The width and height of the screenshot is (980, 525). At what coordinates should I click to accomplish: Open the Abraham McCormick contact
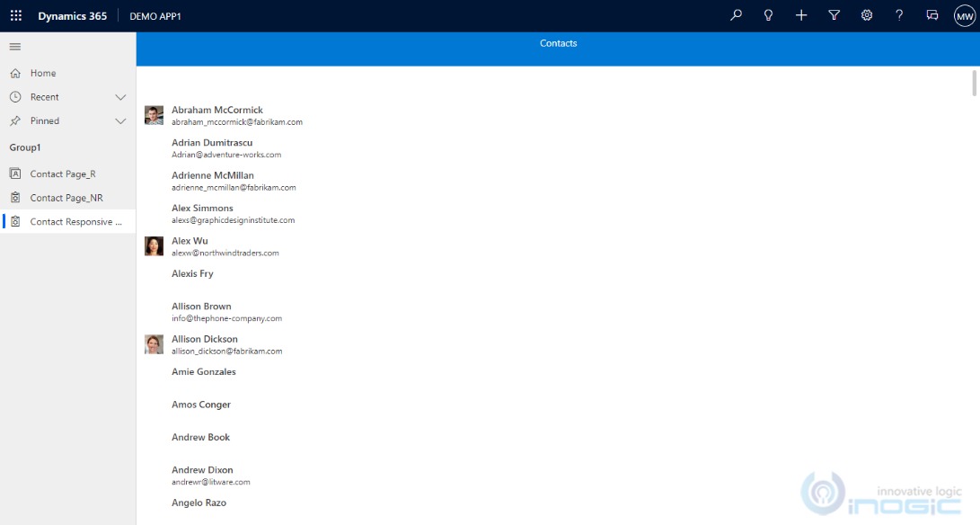pyautogui.click(x=217, y=111)
